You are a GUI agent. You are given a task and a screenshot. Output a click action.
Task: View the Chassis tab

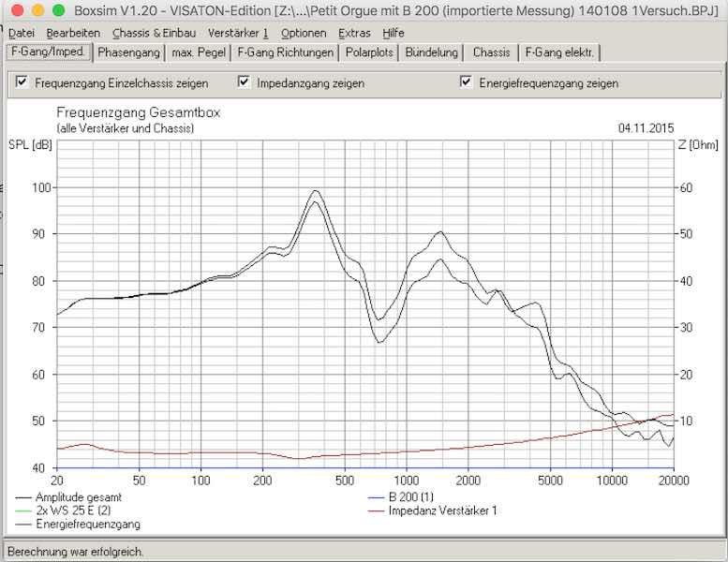492,52
